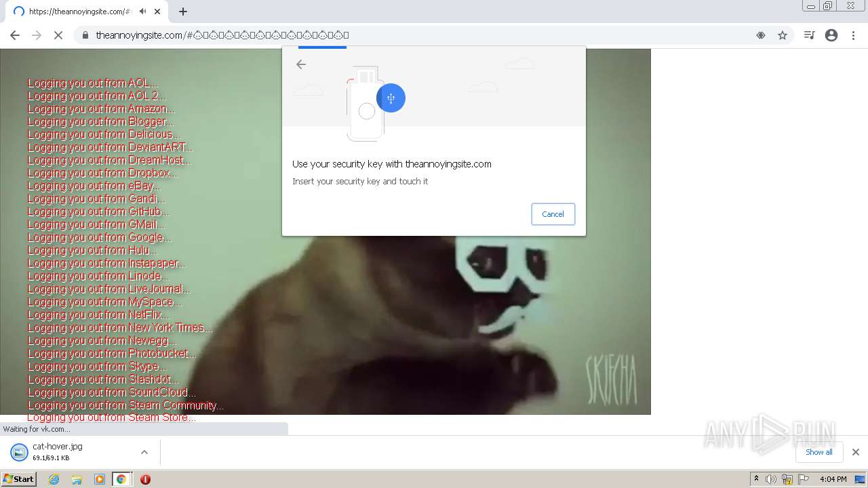Close theannoyingsite.com tab
This screenshot has width=868, height=488.
(x=157, y=12)
